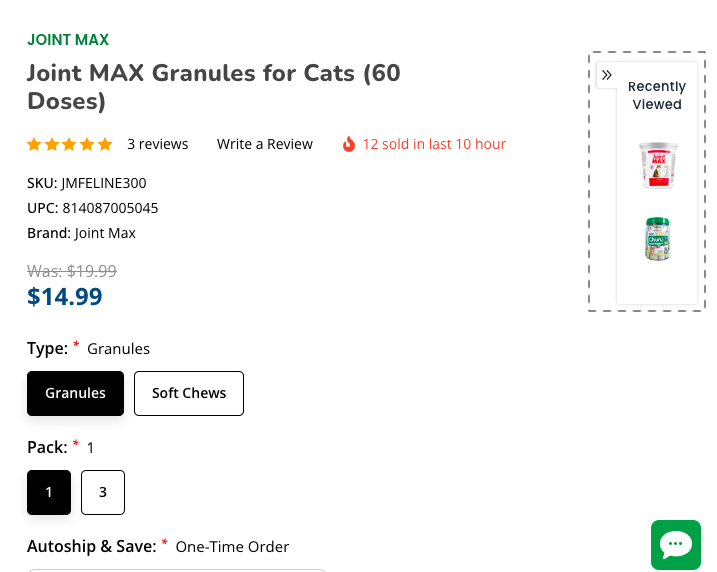Collapse the Recently Viewed panel arrow
Image resolution: width=717 pixels, height=572 pixels.
[x=606, y=75]
